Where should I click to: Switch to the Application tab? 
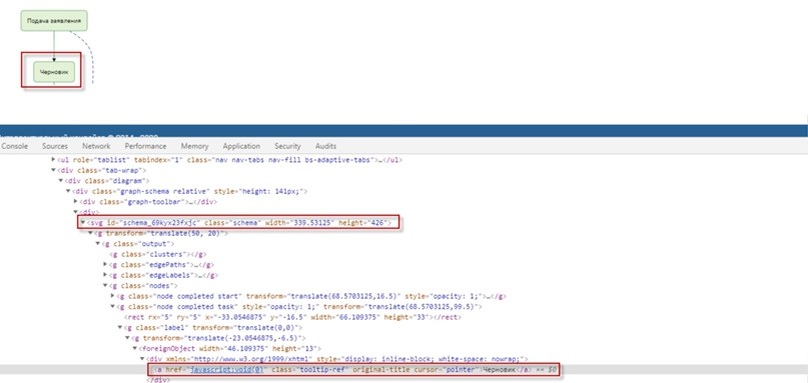point(241,146)
